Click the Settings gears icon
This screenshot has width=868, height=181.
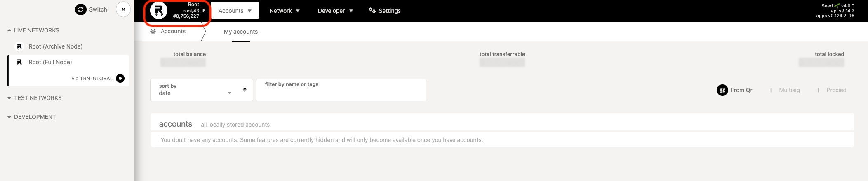click(x=372, y=10)
